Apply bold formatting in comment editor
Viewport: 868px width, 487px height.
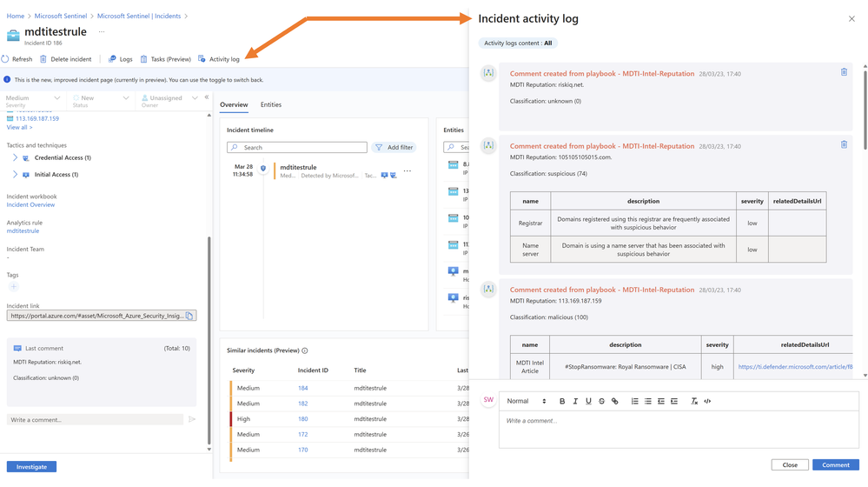click(562, 401)
